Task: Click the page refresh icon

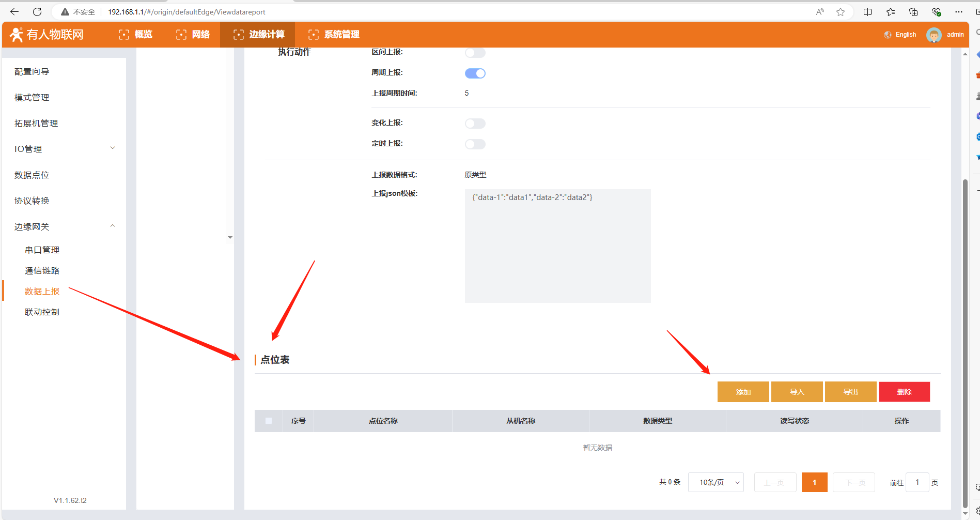Action: 37,12
